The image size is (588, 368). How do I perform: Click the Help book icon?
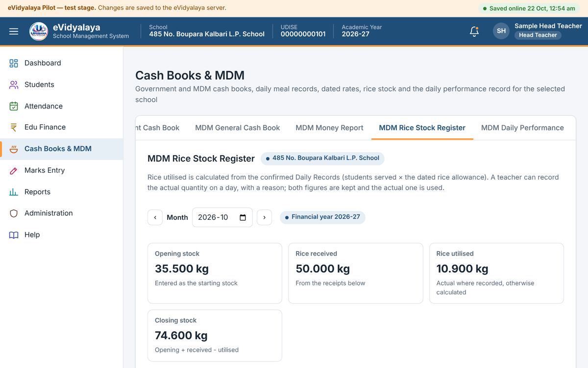tap(14, 235)
